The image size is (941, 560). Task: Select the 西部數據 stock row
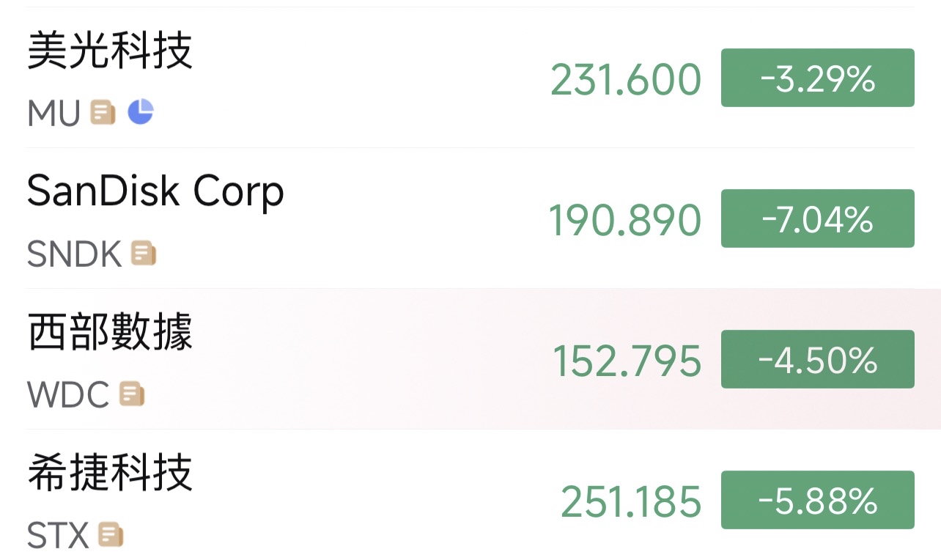(471, 359)
